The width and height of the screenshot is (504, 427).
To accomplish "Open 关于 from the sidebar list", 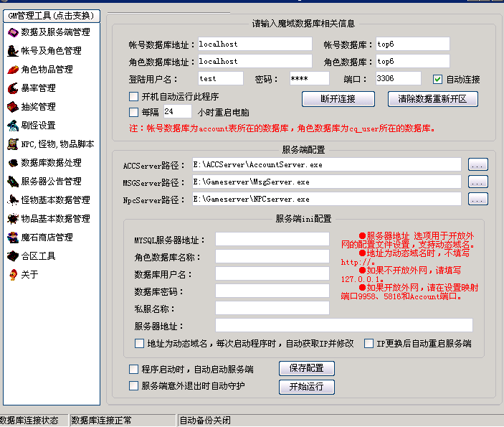I will click(29, 275).
